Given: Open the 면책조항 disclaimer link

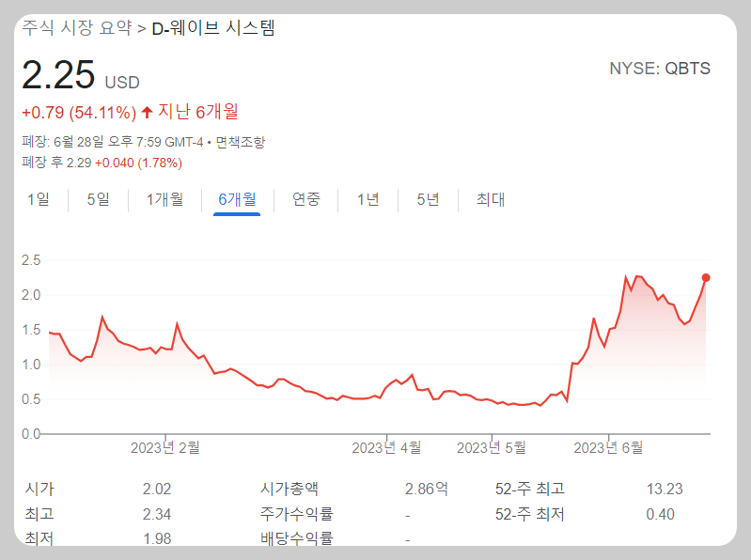Looking at the screenshot, I should pyautogui.click(x=241, y=142).
